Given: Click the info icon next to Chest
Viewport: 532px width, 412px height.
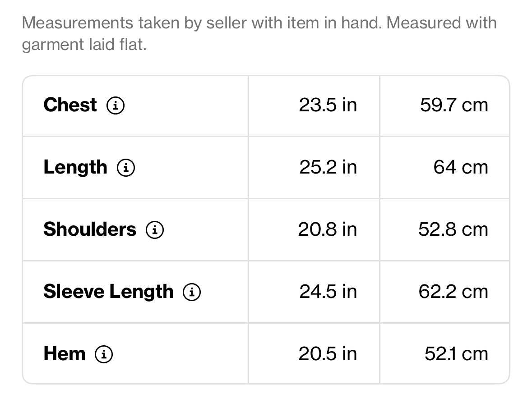Looking at the screenshot, I should click(116, 106).
